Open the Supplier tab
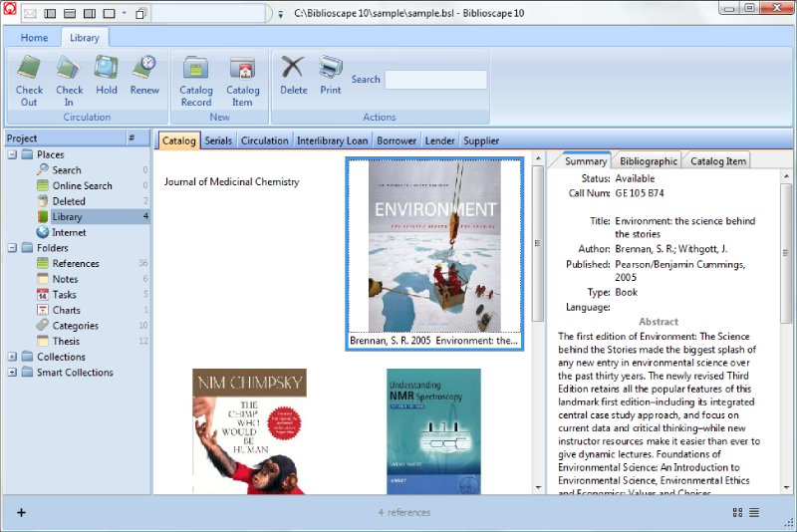Screen dimensions: 797x532 click(x=481, y=140)
